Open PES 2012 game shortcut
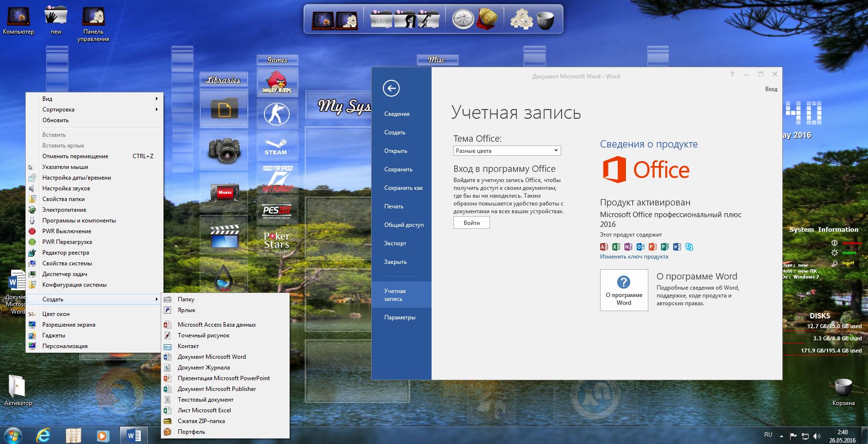This screenshot has width=868, height=444. pos(277,211)
